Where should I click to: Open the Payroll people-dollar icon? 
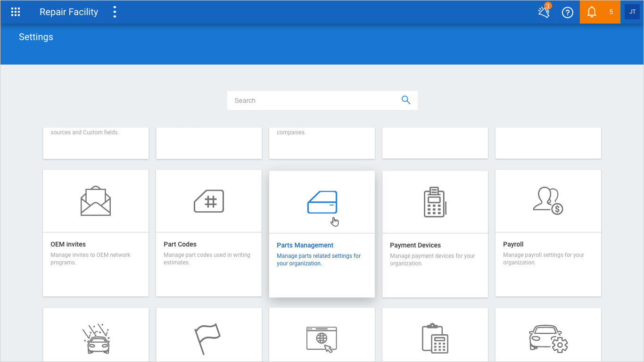click(548, 201)
